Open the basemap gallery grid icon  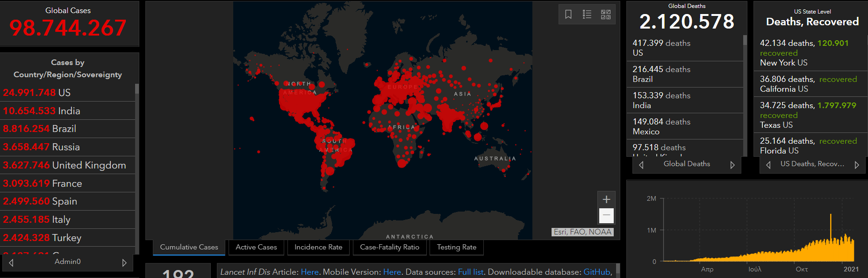pyautogui.click(x=606, y=15)
